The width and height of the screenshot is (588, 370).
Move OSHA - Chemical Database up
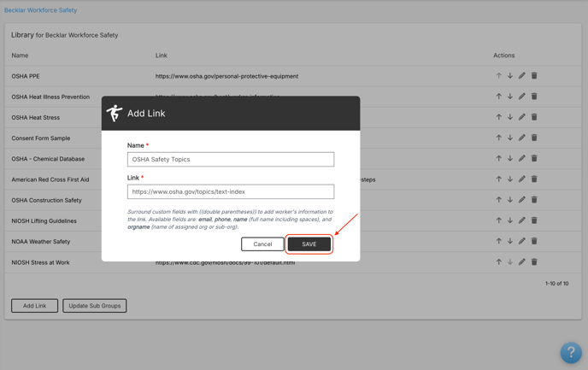499,158
